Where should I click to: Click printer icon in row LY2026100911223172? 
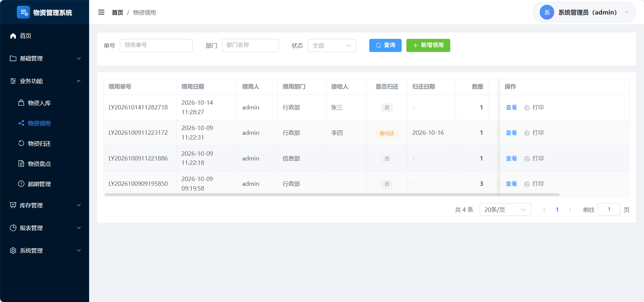coord(527,133)
